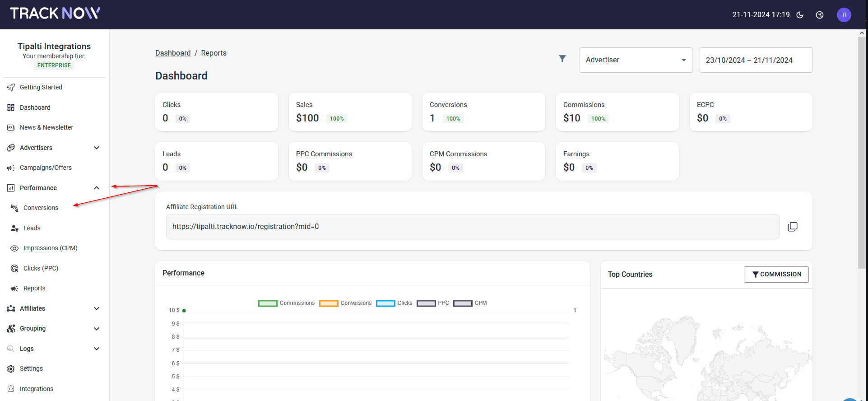Click the Advertisers handshake icon
868x401 pixels.
click(11, 148)
